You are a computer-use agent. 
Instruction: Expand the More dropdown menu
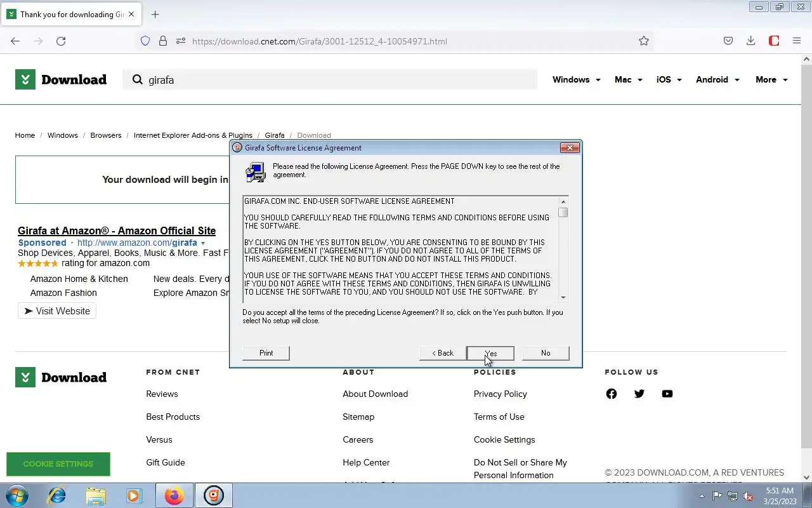pos(771,79)
